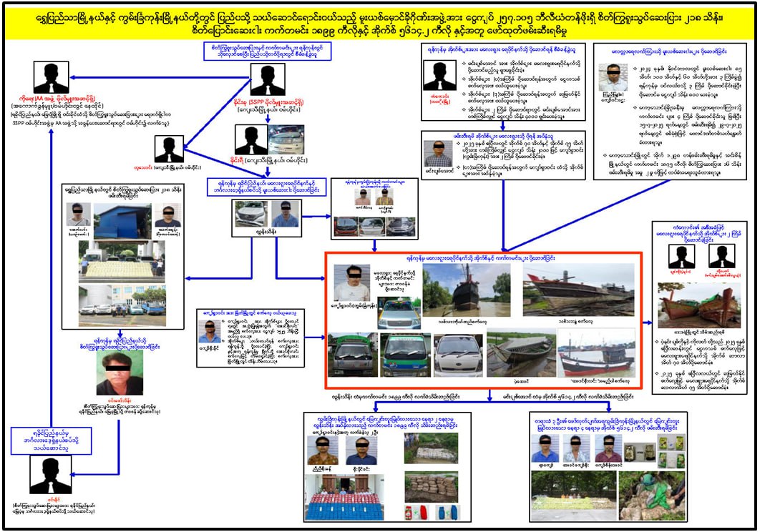Viewport: 760px width, 532px height.
Task: Click the yellow title banner text
Action: coord(380,24)
